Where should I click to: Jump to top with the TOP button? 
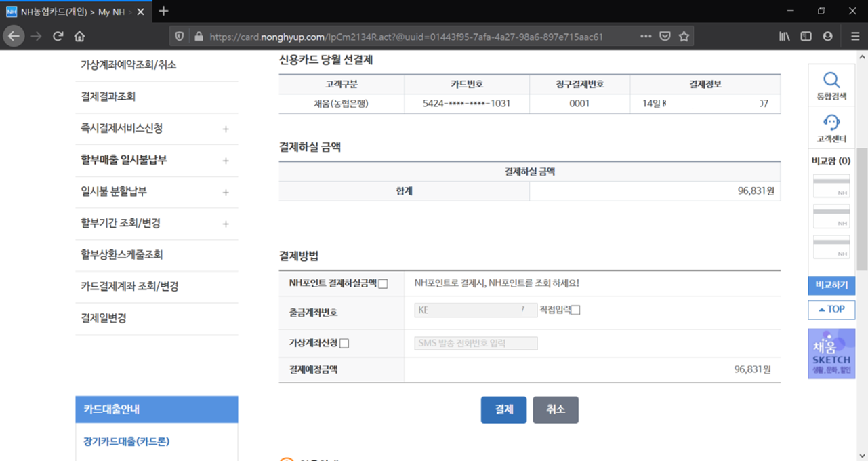tap(831, 309)
